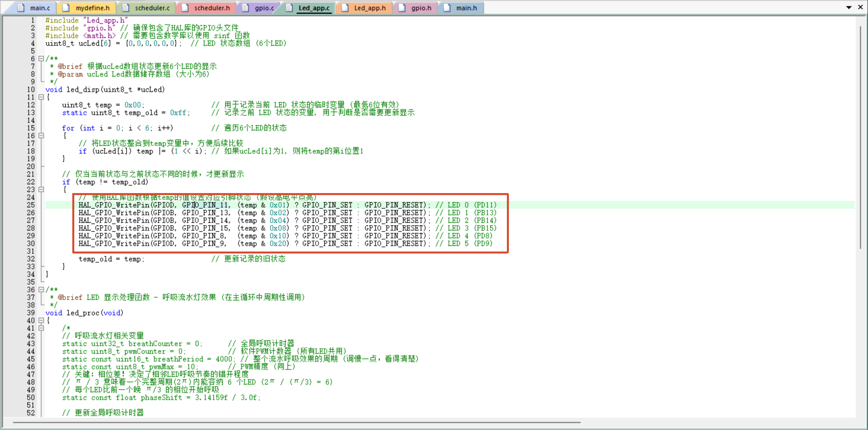Open the Led_app.h tab
The width and height of the screenshot is (868, 430).
coord(369,8)
